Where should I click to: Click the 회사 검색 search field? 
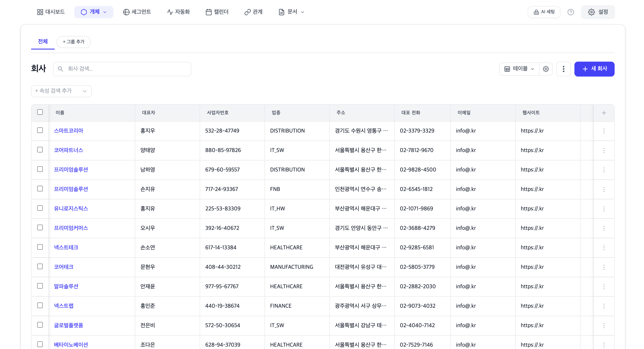(122, 69)
